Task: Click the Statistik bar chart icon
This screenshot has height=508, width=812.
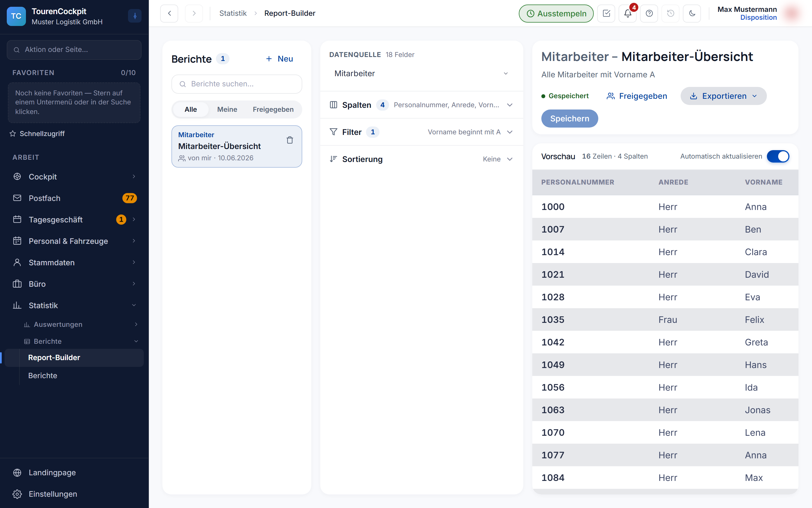Action: click(17, 305)
